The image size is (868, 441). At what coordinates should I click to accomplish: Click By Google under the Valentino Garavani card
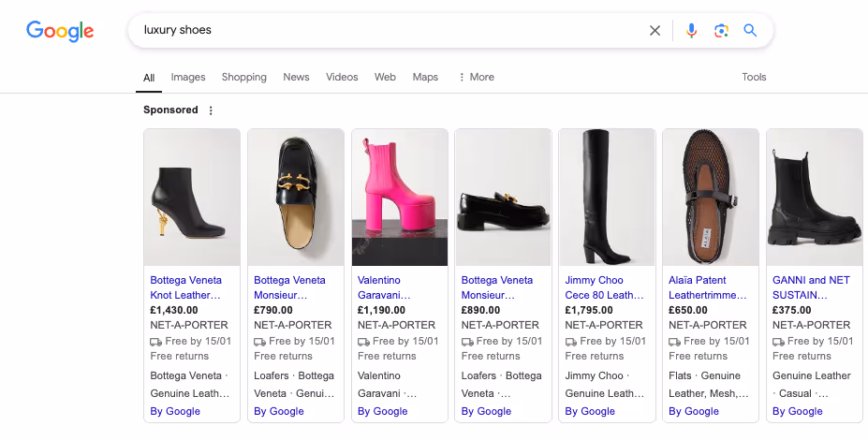[x=383, y=411]
